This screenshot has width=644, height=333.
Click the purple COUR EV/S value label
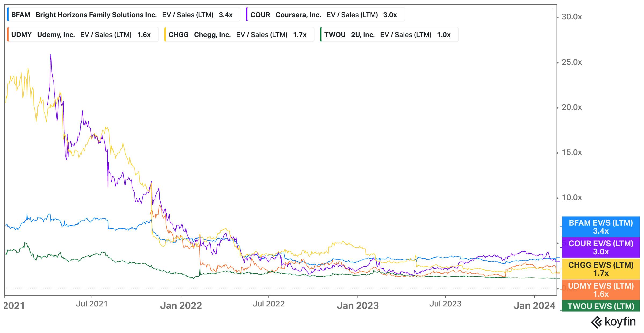(601, 248)
